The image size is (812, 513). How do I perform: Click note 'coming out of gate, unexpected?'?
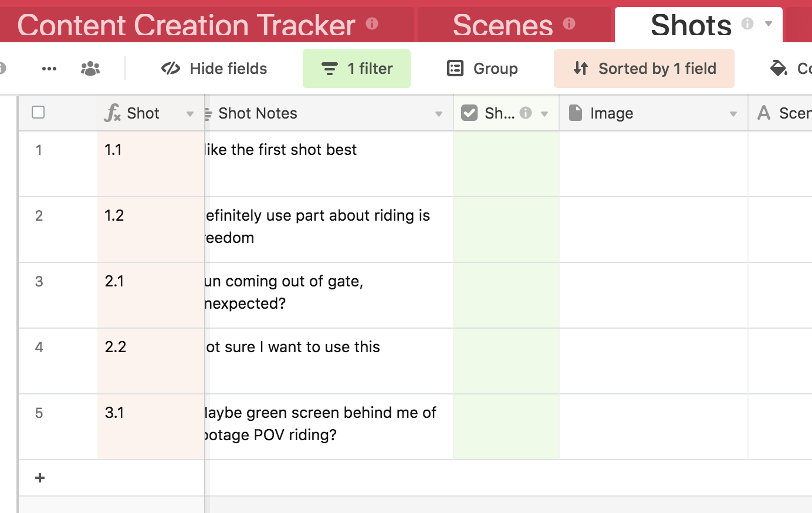[329, 295]
